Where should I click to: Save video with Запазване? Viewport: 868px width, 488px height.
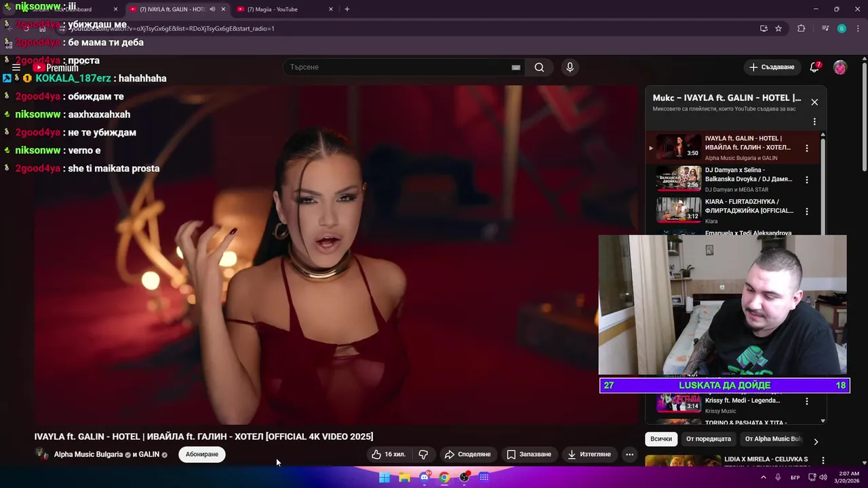pos(529,454)
